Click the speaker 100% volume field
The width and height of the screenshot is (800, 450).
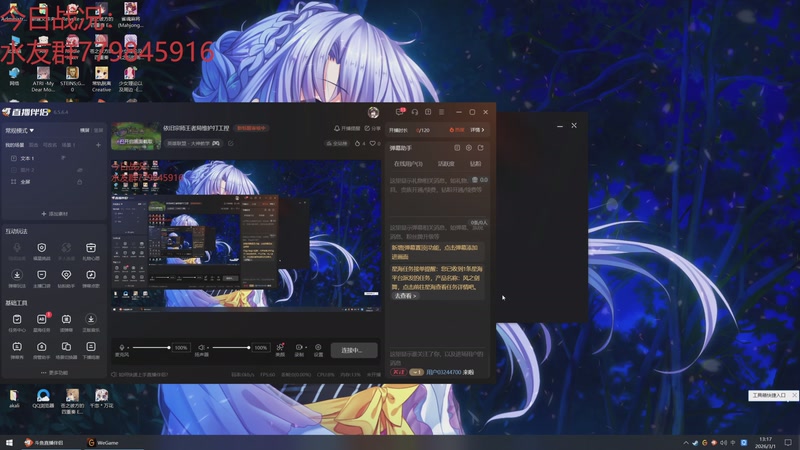261,347
